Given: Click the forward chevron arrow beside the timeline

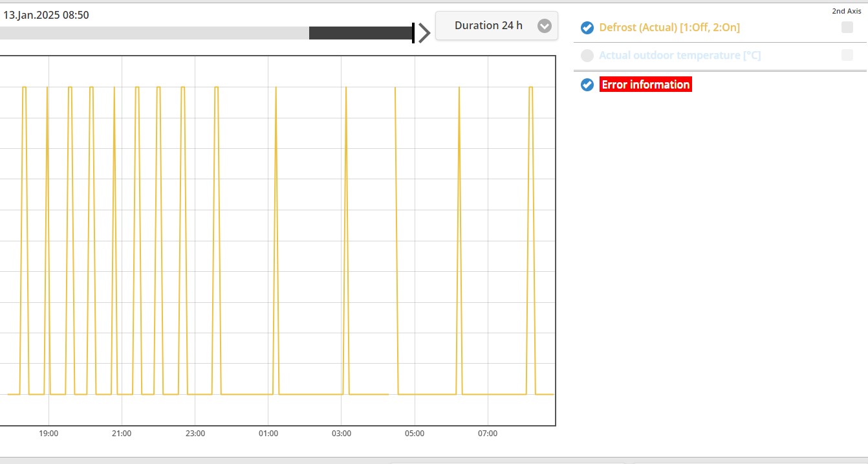Looking at the screenshot, I should [x=424, y=32].
